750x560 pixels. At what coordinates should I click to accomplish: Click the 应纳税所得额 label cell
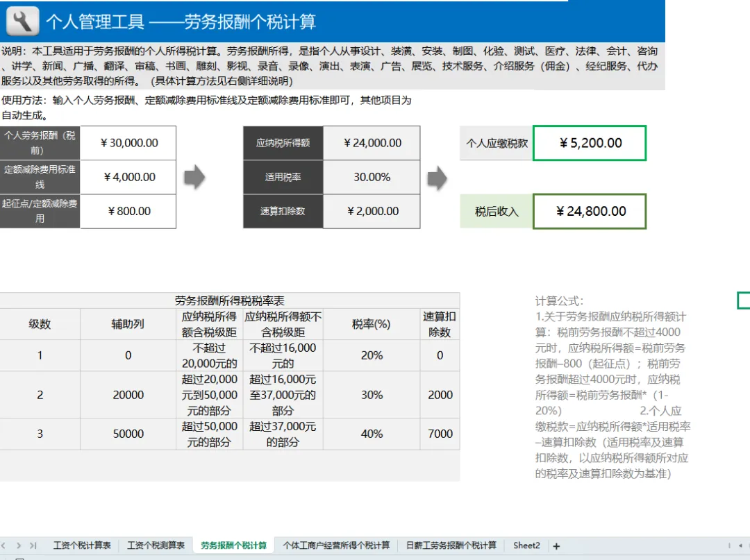tap(283, 143)
